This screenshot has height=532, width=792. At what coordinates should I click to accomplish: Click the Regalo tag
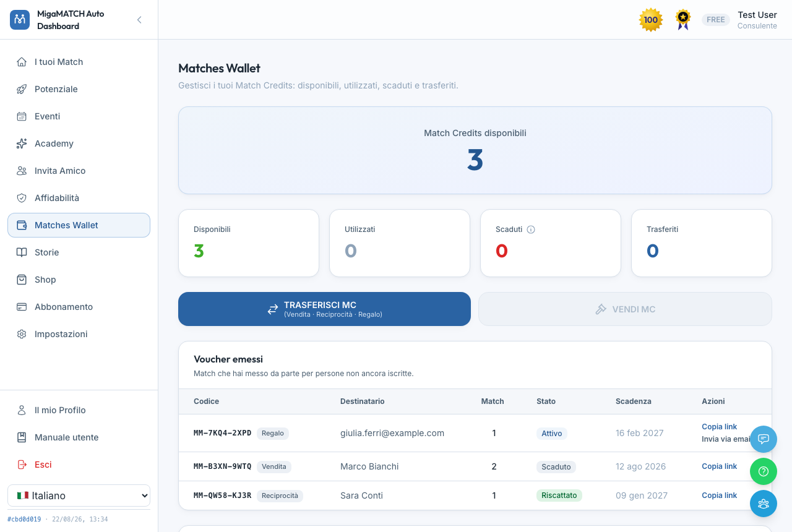[x=273, y=434]
